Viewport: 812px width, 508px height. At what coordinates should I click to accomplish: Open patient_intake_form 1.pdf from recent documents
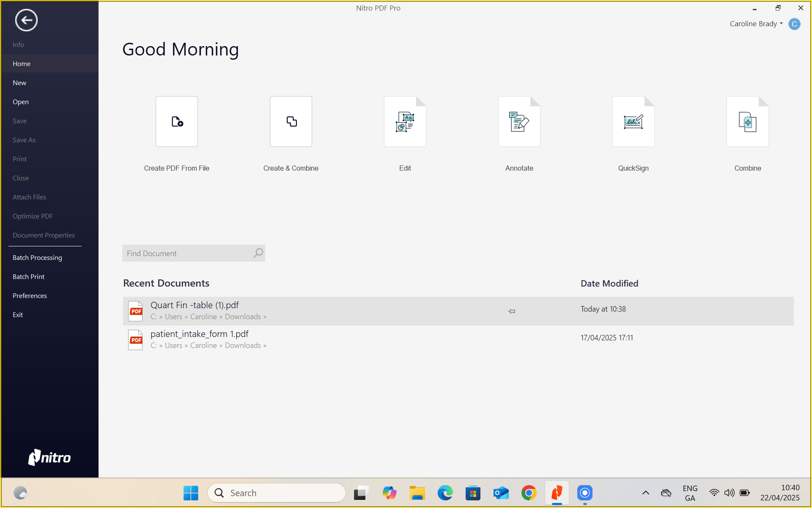[200, 334]
